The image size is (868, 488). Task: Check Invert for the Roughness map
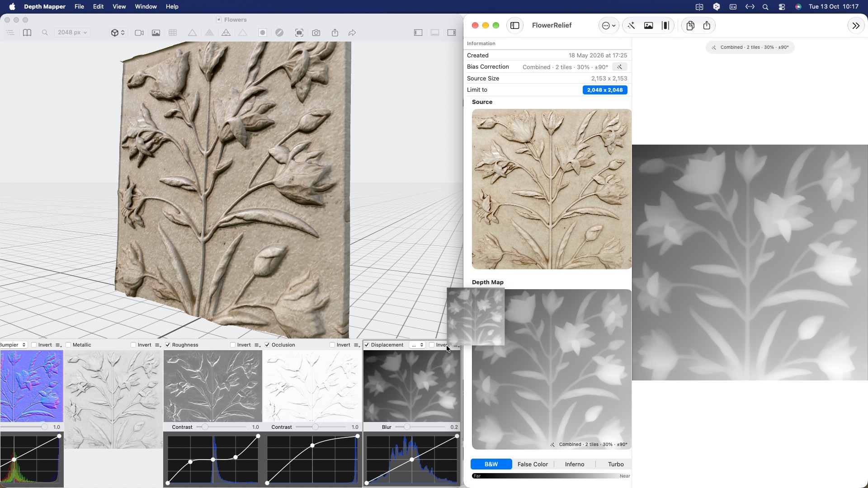coord(233,345)
